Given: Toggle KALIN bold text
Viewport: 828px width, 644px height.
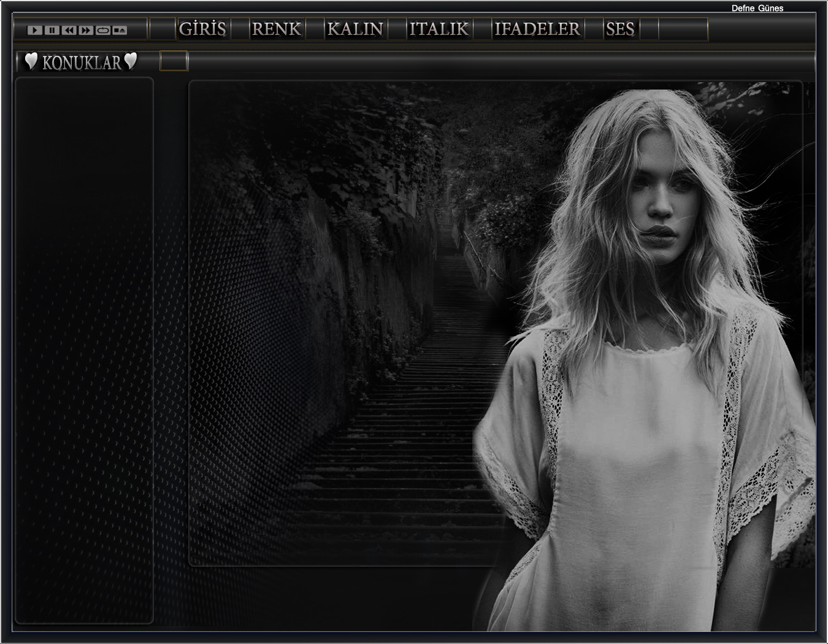Looking at the screenshot, I should pyautogui.click(x=355, y=29).
